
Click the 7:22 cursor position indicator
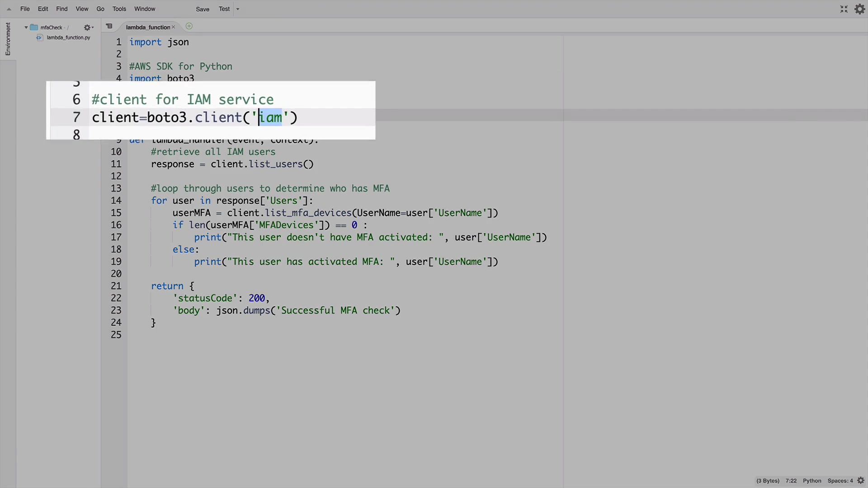click(791, 480)
